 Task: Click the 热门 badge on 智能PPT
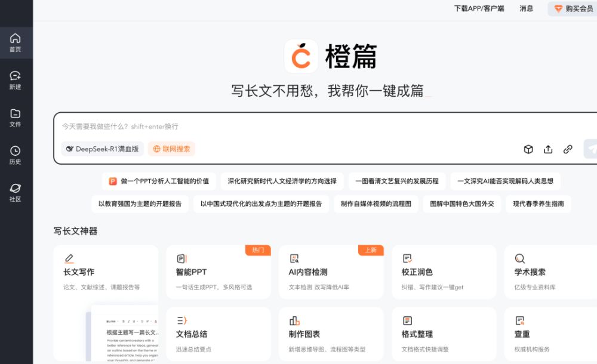(x=258, y=250)
